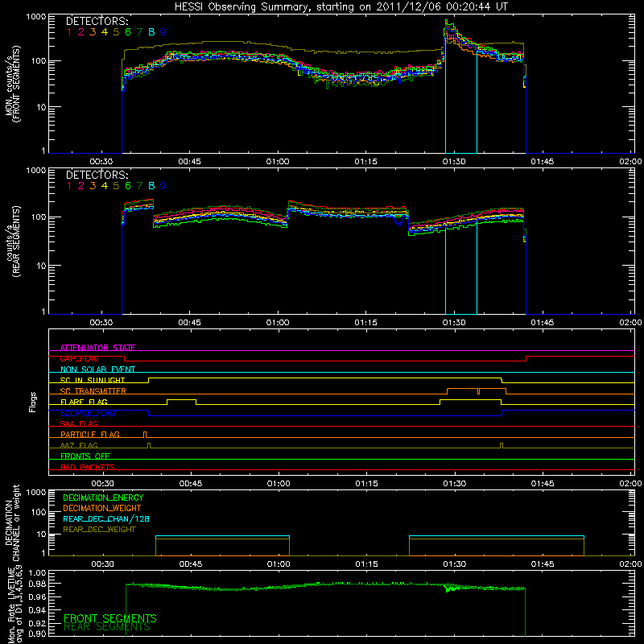Image resolution: width=644 pixels, height=644 pixels.
Task: Click the BAD_PACKETS flag label
Action: (88, 467)
